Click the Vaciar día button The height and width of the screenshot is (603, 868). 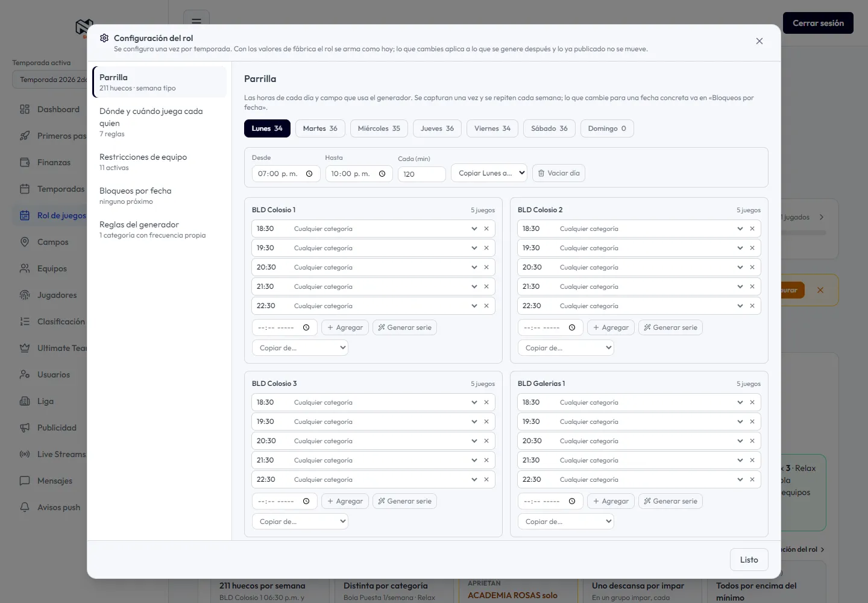(x=559, y=173)
